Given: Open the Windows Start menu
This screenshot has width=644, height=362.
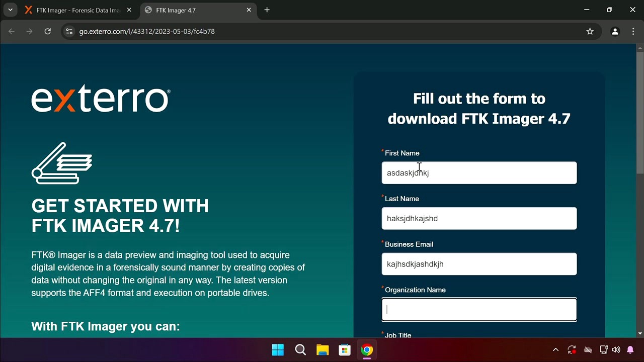Looking at the screenshot, I should (x=277, y=349).
